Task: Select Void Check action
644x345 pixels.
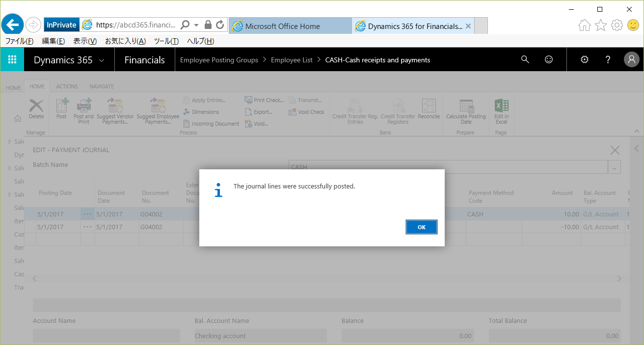Action: (x=307, y=112)
